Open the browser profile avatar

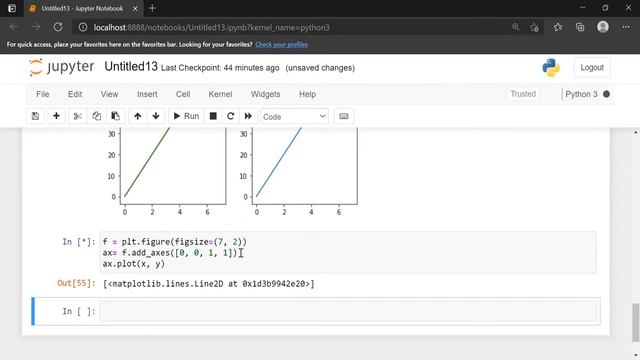tap(603, 27)
